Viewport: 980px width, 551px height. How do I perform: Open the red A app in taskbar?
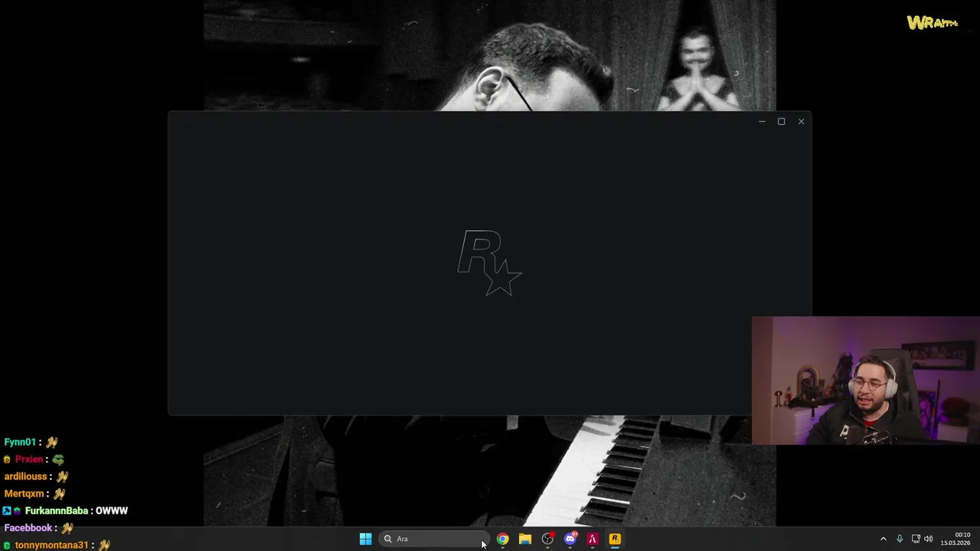(592, 539)
